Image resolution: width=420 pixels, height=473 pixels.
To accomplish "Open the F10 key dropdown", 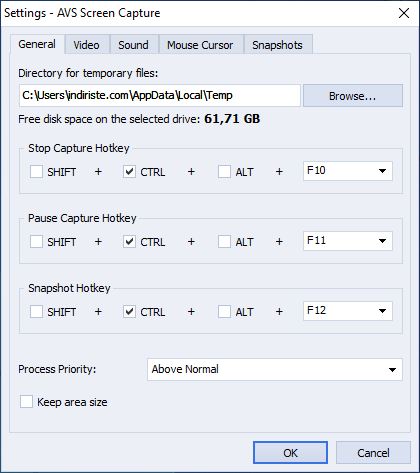I will tap(348, 171).
